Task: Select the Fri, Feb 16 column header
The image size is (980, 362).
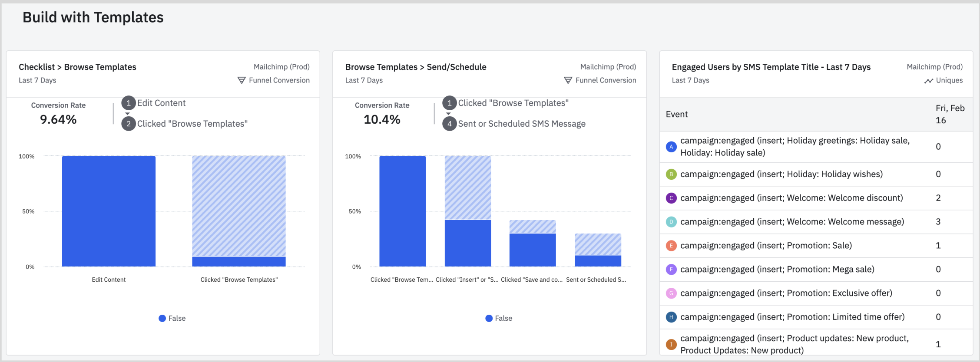Action: pos(950,114)
